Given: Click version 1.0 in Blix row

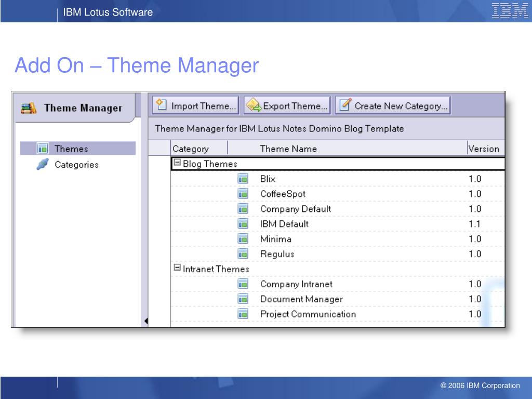Looking at the screenshot, I should tap(475, 179).
